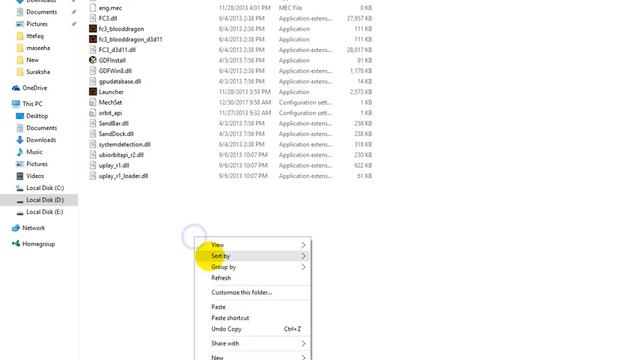
Task: Click the Launcher application icon
Action: pos(93,92)
